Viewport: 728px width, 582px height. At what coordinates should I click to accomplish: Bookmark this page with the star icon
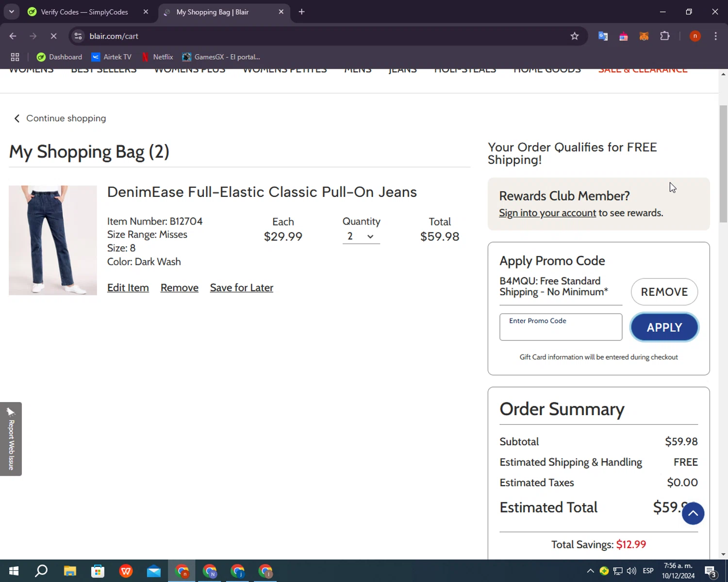(575, 36)
